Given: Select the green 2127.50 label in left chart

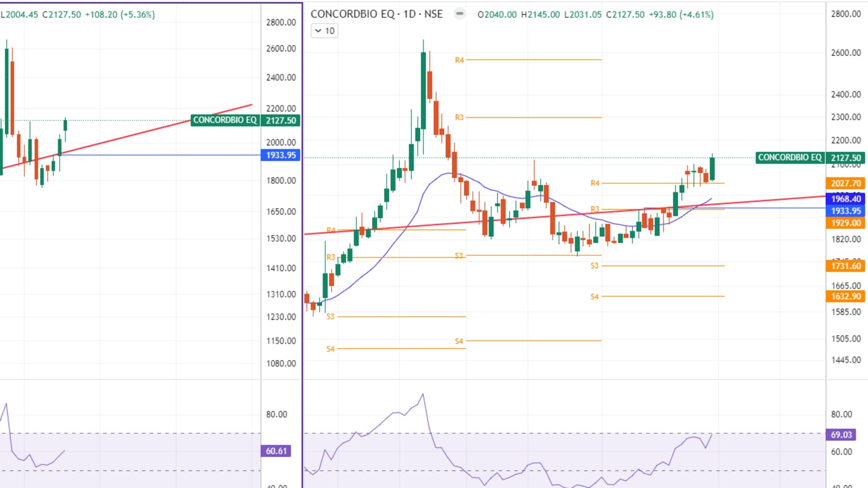Looking at the screenshot, I should [281, 120].
